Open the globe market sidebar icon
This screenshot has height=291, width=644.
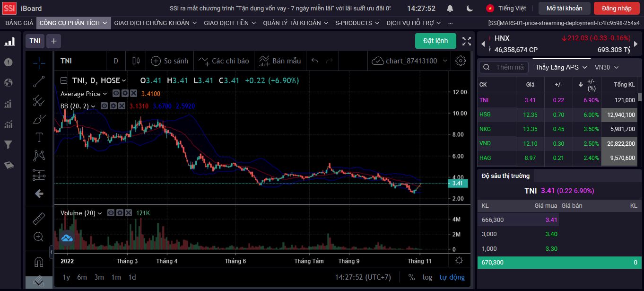tap(9, 83)
